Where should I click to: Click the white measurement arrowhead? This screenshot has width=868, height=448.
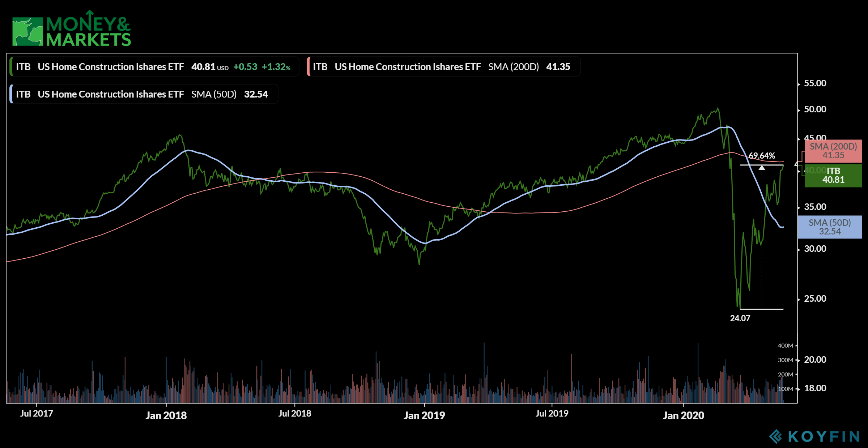tap(762, 168)
